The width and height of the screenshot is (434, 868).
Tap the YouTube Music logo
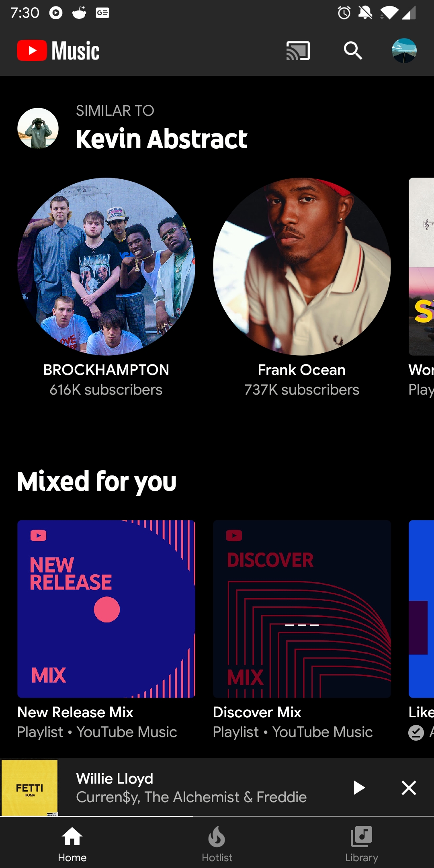(58, 51)
